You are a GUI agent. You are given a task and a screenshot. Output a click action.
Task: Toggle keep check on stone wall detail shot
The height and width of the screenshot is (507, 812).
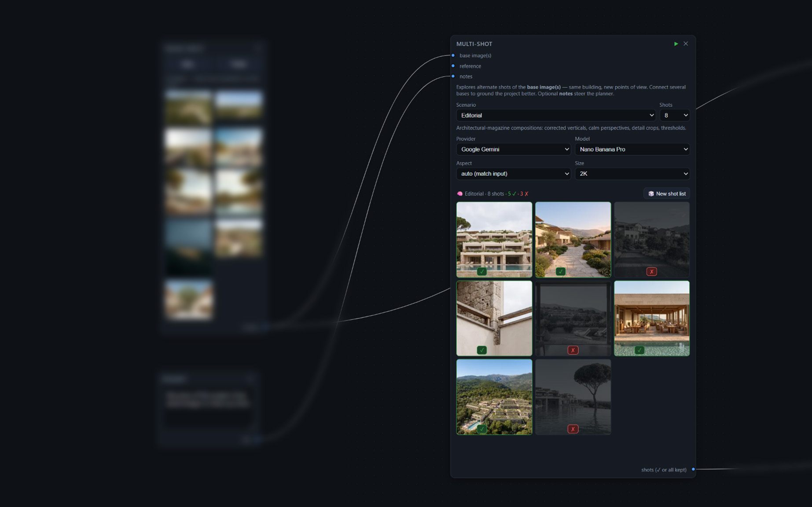[x=482, y=350]
